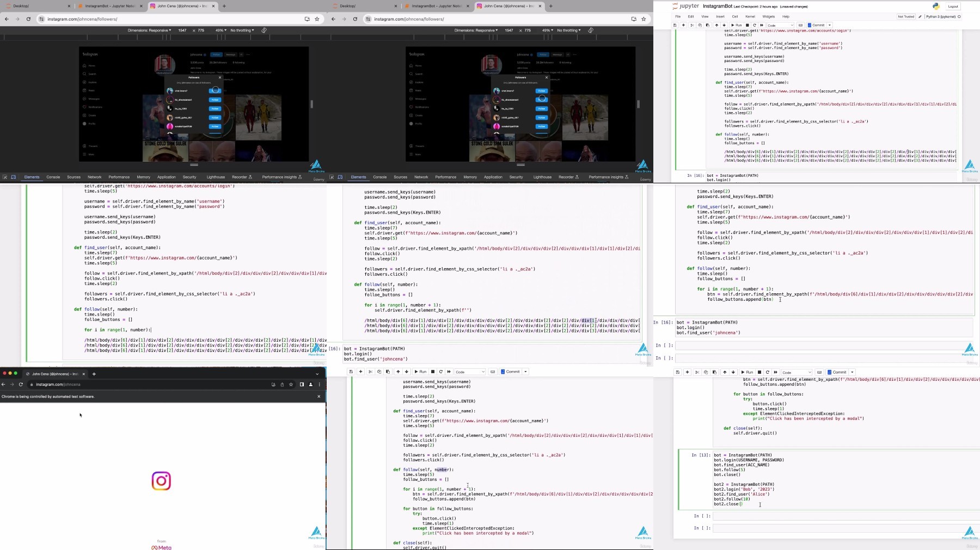The height and width of the screenshot is (550, 980).
Task: Toggle the Not Trusted notebook button
Action: 906,16
